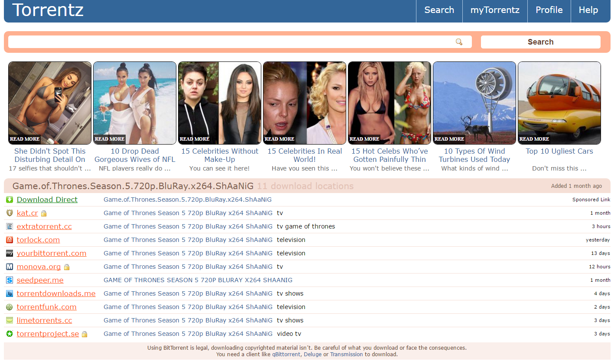614x364 pixels.
Task: Open the myTorrentz menu item
Action: [495, 10]
